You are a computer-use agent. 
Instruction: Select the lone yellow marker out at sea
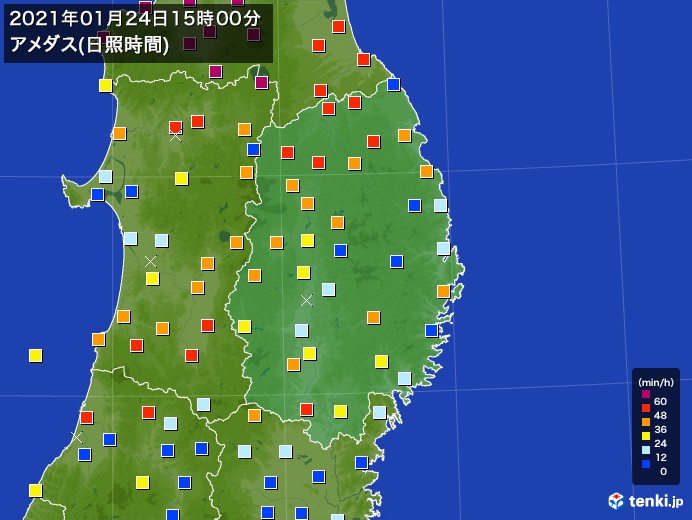[x=36, y=355]
